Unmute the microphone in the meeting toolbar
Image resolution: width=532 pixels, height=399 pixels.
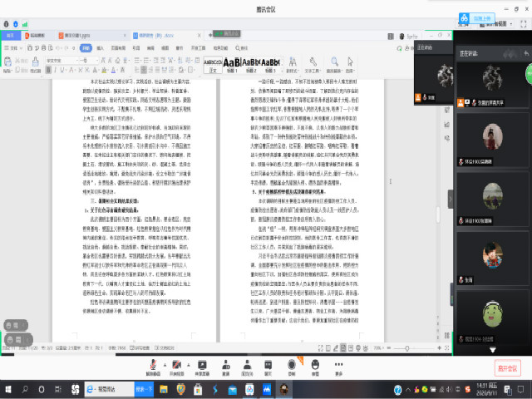point(153,367)
